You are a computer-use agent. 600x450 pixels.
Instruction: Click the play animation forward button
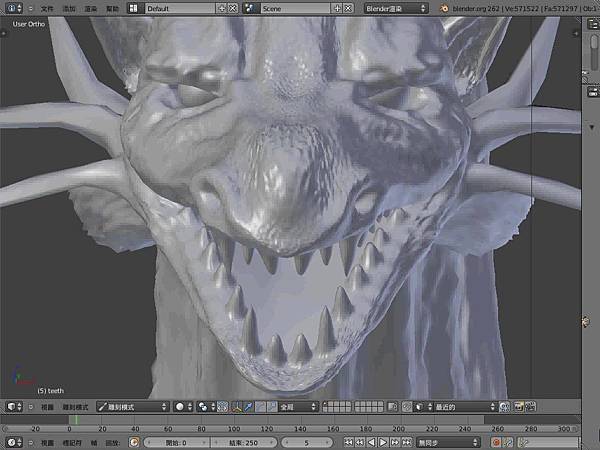point(384,442)
